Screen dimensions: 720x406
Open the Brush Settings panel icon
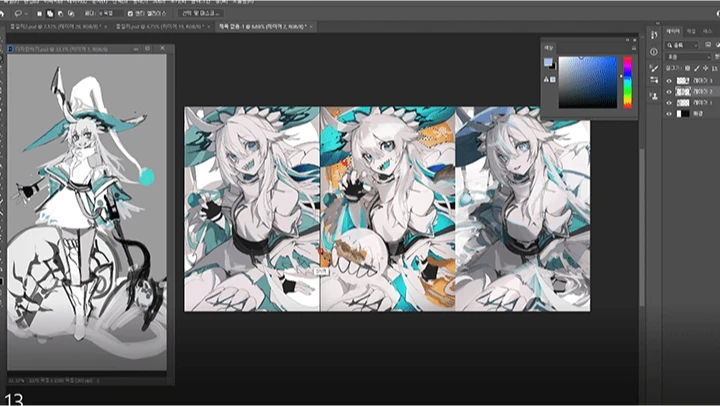654,68
